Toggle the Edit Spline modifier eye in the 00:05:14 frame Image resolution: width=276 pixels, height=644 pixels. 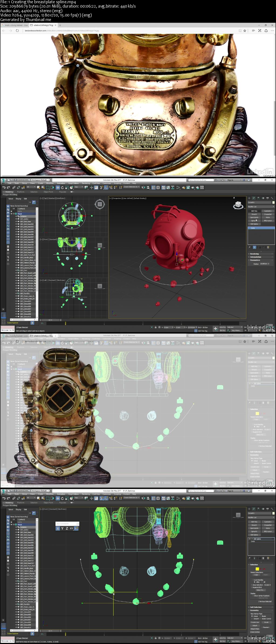click(250, 539)
